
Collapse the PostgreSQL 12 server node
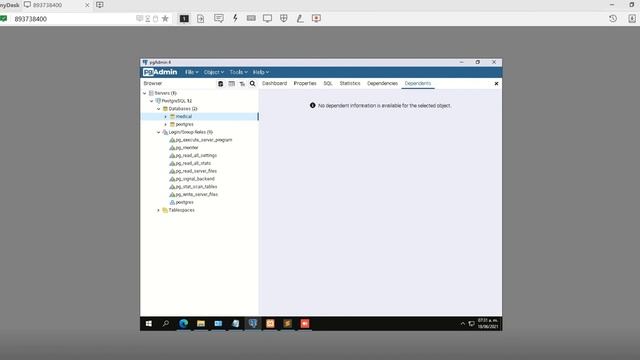click(x=151, y=101)
